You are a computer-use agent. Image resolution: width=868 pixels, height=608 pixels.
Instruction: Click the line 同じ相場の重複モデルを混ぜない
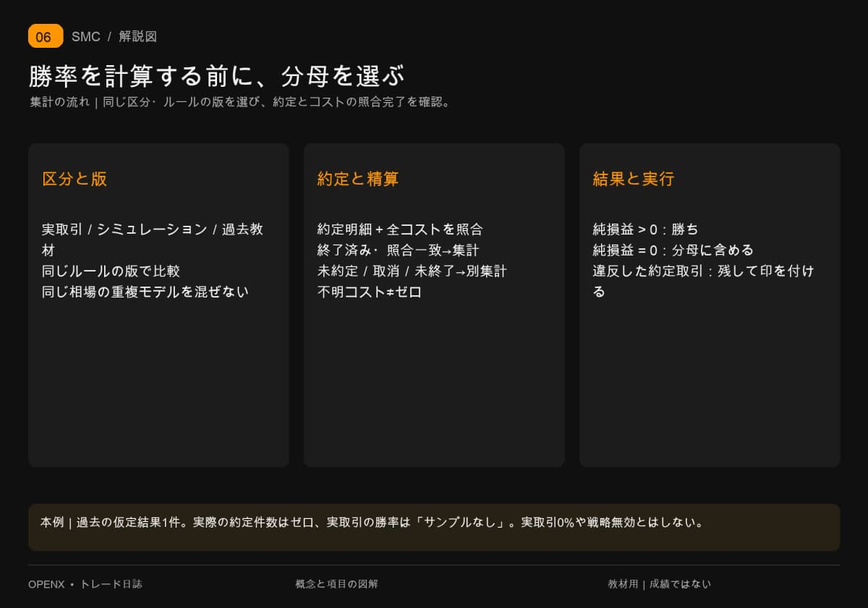[x=145, y=292]
